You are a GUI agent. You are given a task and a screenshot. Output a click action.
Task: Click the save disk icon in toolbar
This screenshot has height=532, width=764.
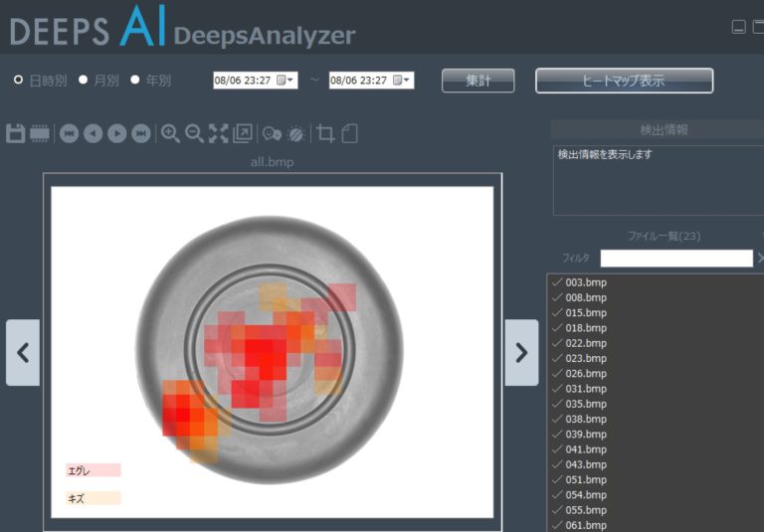tap(16, 133)
